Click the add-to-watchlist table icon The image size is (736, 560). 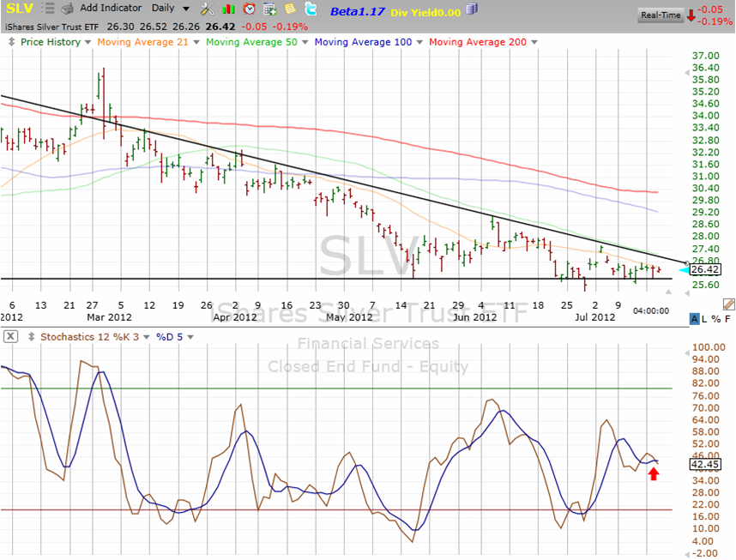[270, 9]
